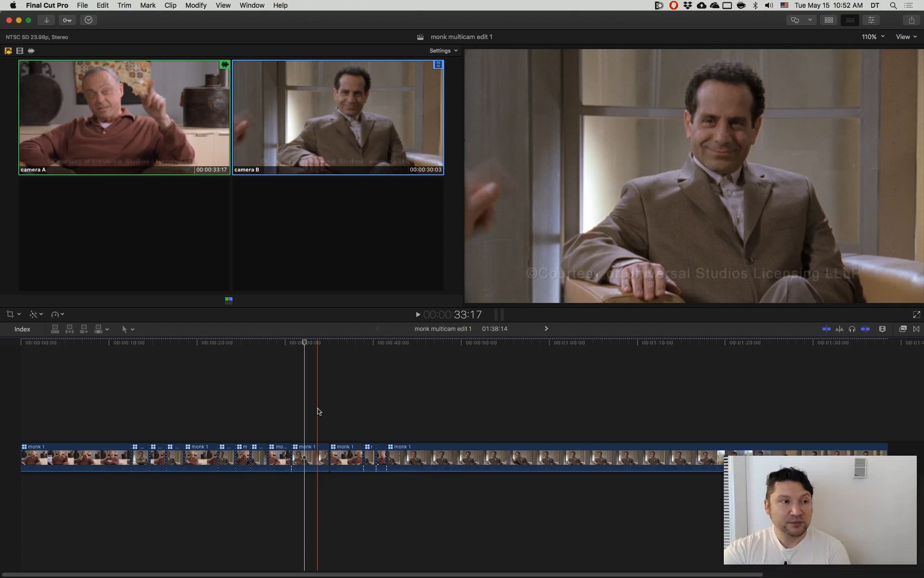Screen dimensions: 924x578
Task: Open the viewer zoom 110% dropdown
Action: coord(873,37)
